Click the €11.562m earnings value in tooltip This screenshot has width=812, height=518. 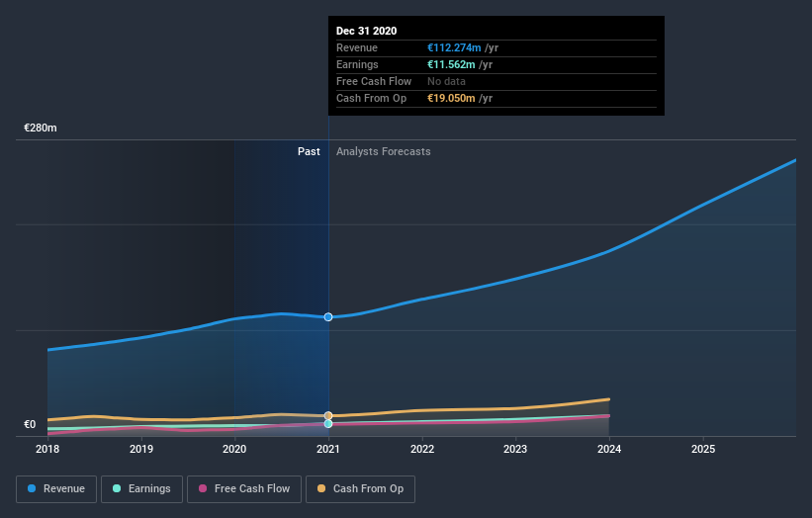pyautogui.click(x=451, y=64)
